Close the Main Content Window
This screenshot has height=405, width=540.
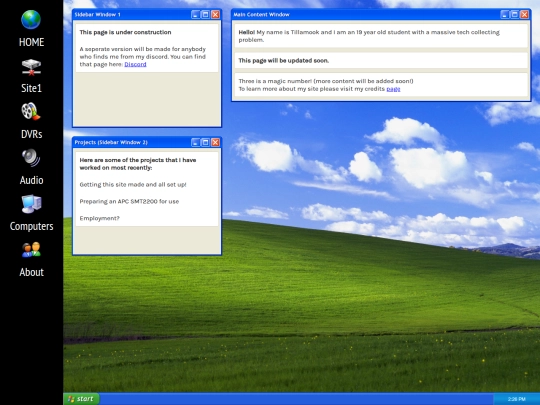[x=525, y=14]
